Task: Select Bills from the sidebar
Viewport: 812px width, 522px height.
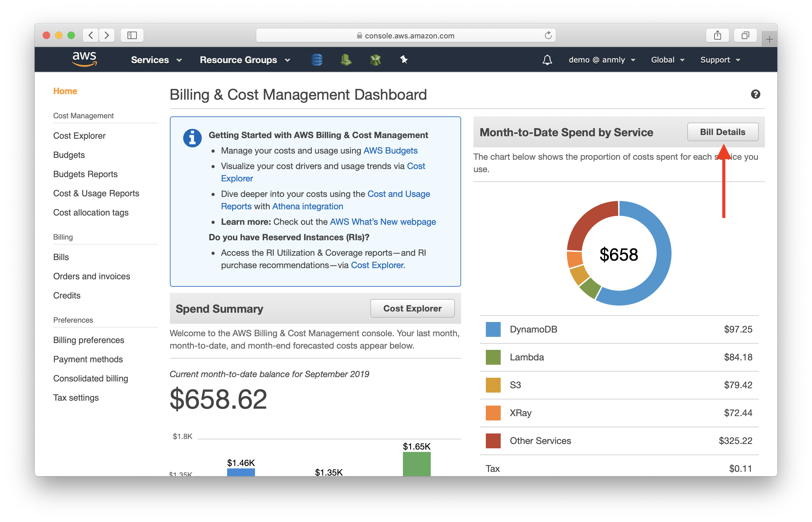Action: point(61,257)
